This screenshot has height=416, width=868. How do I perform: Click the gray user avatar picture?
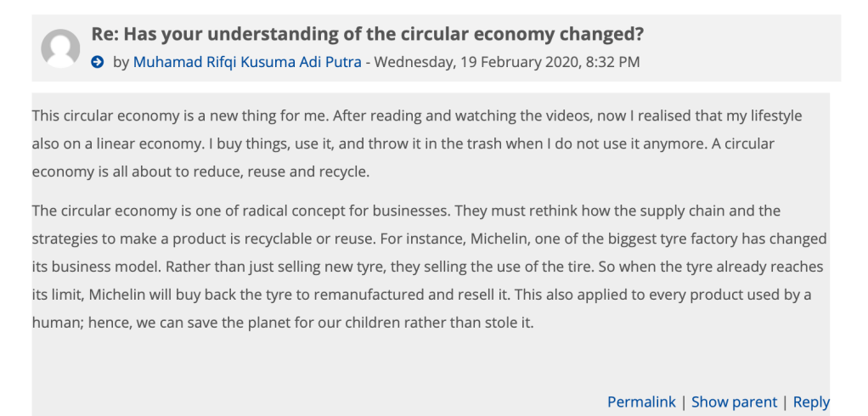click(x=60, y=48)
